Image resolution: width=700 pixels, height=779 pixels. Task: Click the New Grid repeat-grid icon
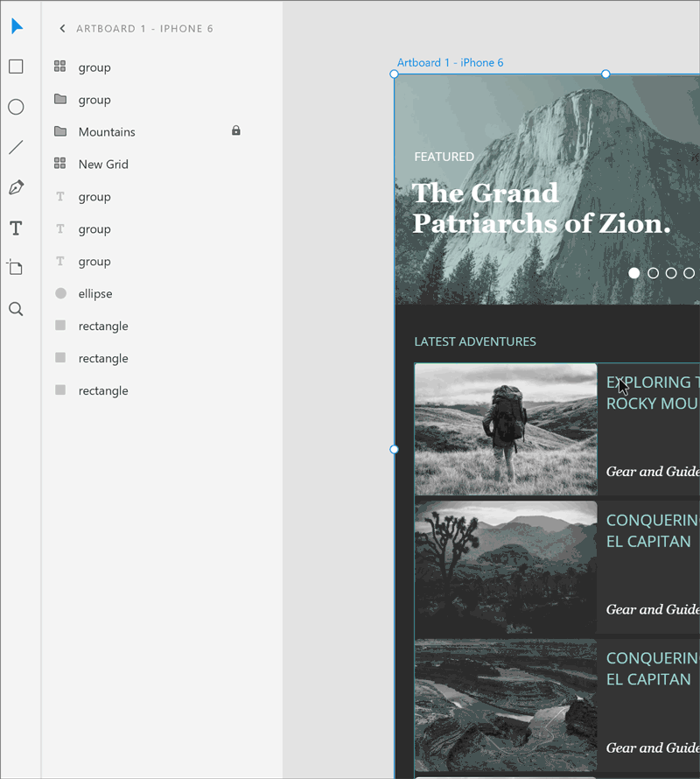(60, 164)
